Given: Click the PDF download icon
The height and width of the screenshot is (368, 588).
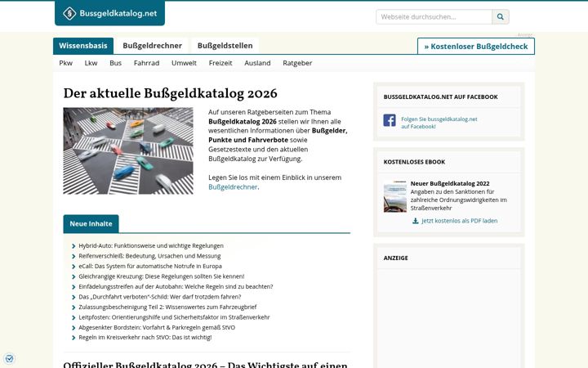Looking at the screenshot, I should (x=415, y=221).
